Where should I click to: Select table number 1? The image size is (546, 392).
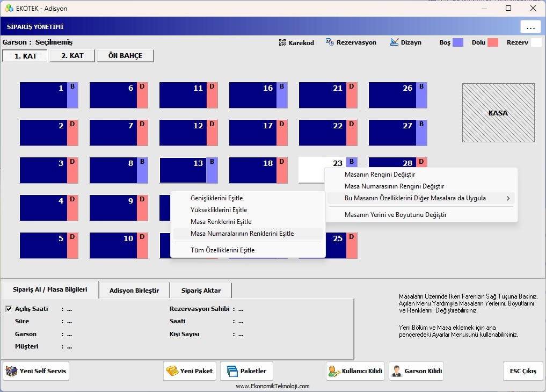(49, 95)
